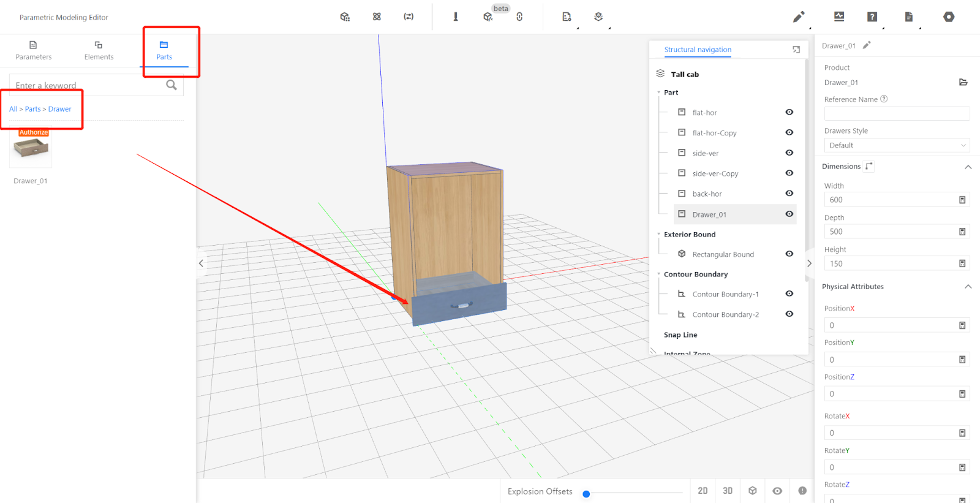The height and width of the screenshot is (503, 980).
Task: Hide Contour Boundary-1 with eye icon
Action: click(x=790, y=293)
